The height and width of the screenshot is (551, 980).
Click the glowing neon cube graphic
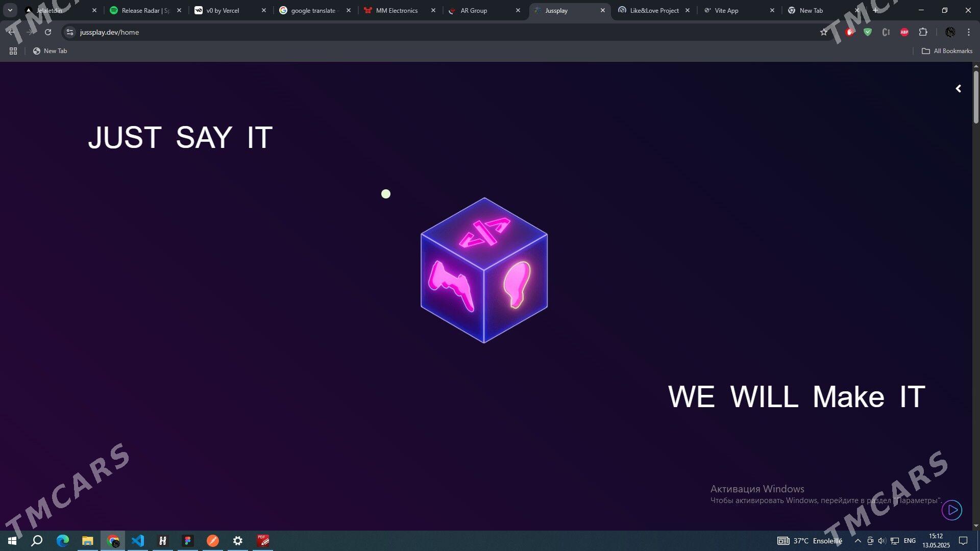484,270
